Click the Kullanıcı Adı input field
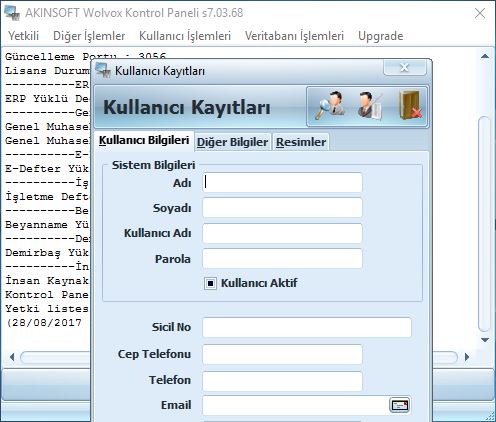The height and width of the screenshot is (422, 496). click(x=282, y=233)
